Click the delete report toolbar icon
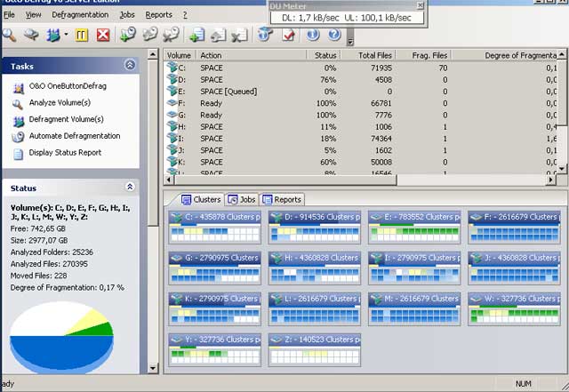Image resolution: width=569 pixels, height=392 pixels. tap(240, 36)
